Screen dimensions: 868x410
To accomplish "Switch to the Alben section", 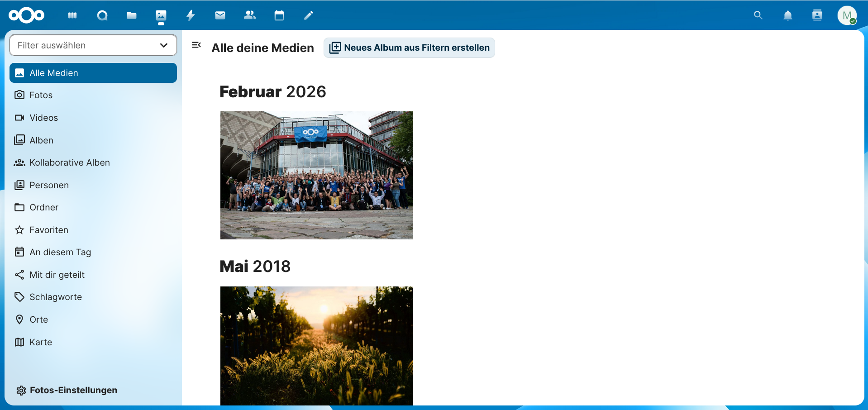I will click(x=41, y=140).
